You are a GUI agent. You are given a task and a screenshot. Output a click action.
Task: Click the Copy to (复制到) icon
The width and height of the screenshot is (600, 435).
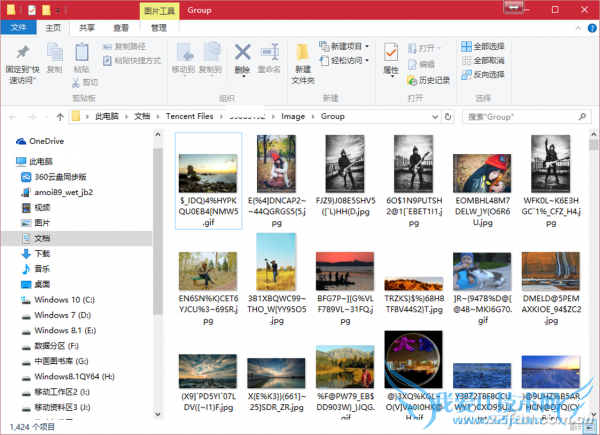point(211,52)
